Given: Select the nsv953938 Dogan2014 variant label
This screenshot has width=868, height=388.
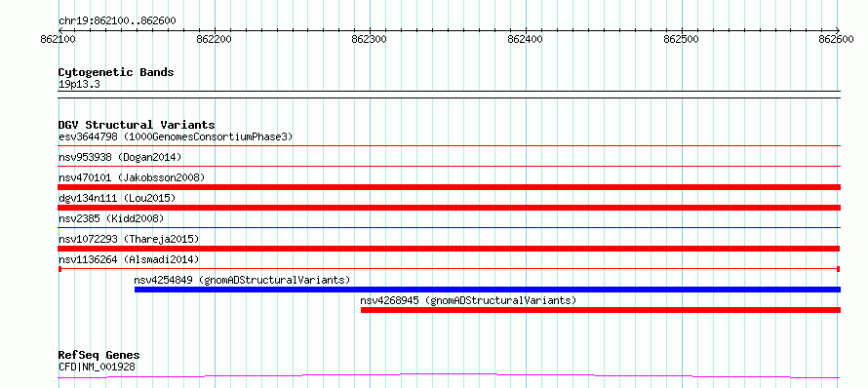Looking at the screenshot, I should (x=120, y=157).
